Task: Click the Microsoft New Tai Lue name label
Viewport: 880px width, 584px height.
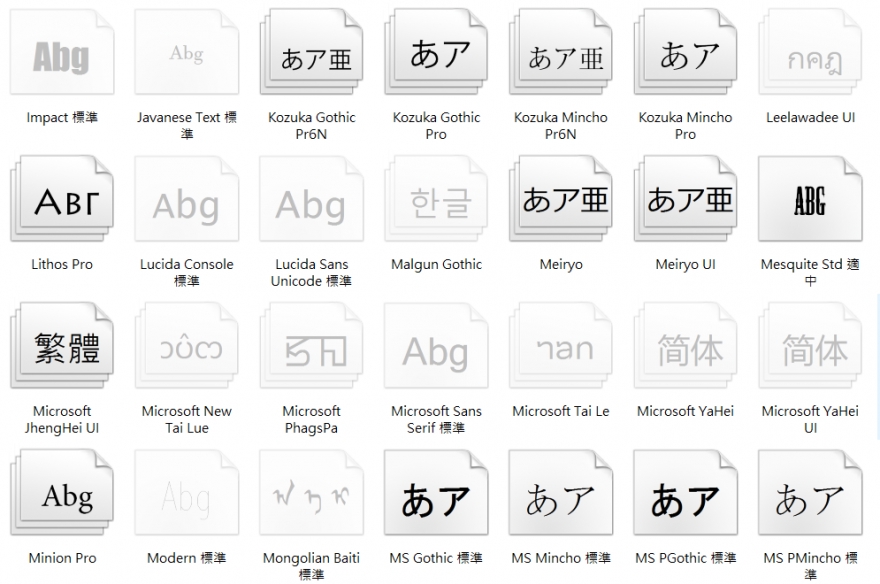Action: (x=186, y=419)
